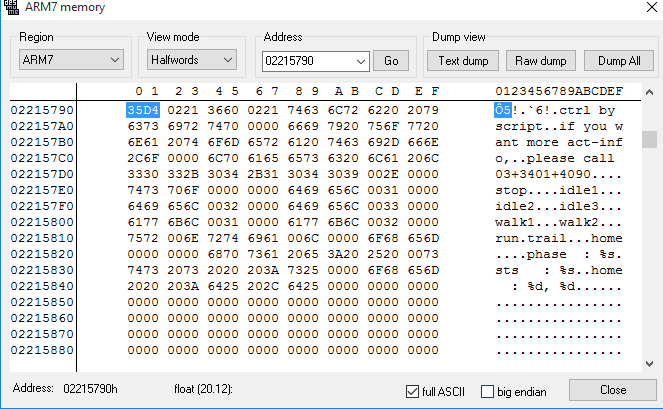
Task: Click the DeSmuME app icon in title bar
Action: (x=11, y=7)
